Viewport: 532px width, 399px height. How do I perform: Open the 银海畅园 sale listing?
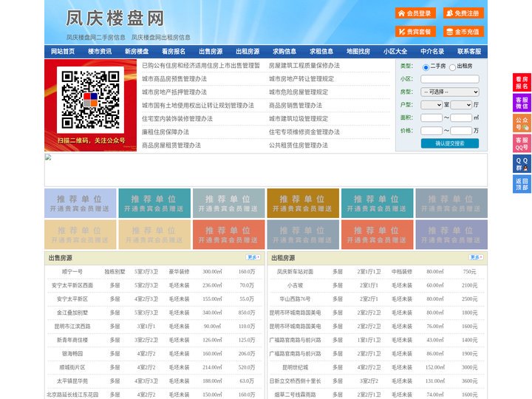click(72, 353)
